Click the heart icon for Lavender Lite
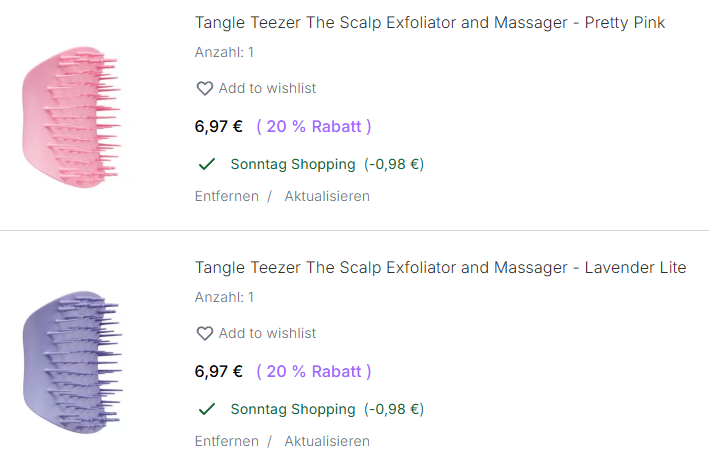This screenshot has width=709, height=461. 204,333
